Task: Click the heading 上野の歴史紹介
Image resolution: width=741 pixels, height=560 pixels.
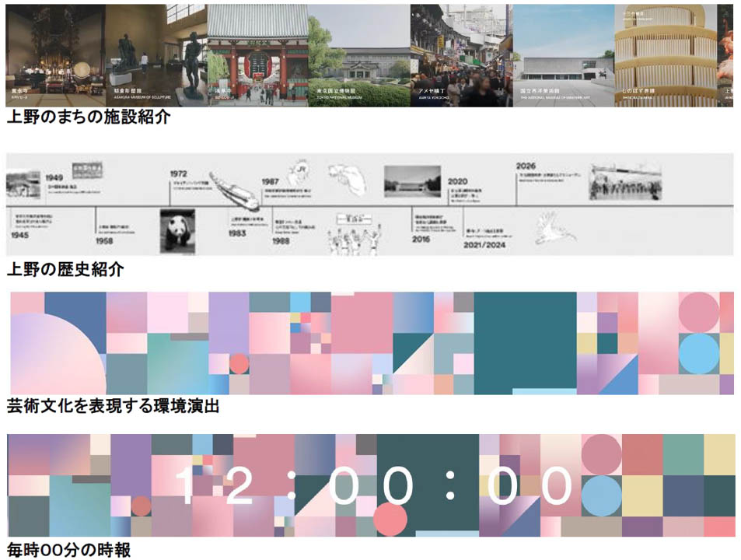Action: click(65, 269)
